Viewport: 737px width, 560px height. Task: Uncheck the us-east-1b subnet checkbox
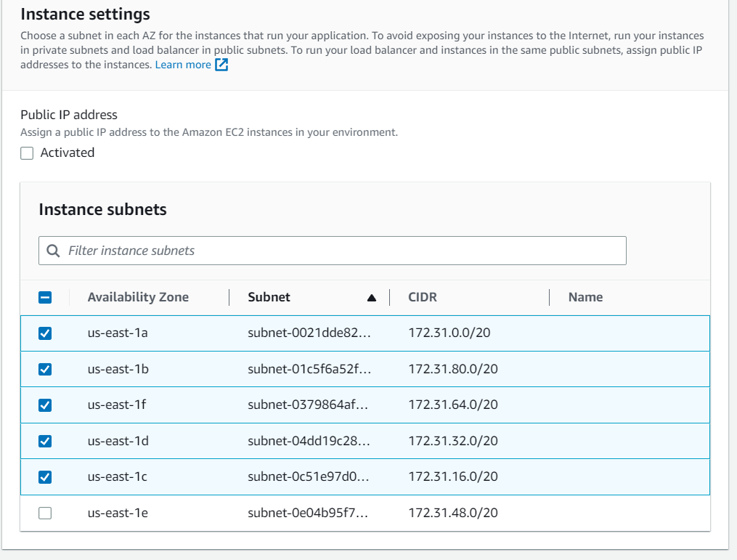click(44, 369)
